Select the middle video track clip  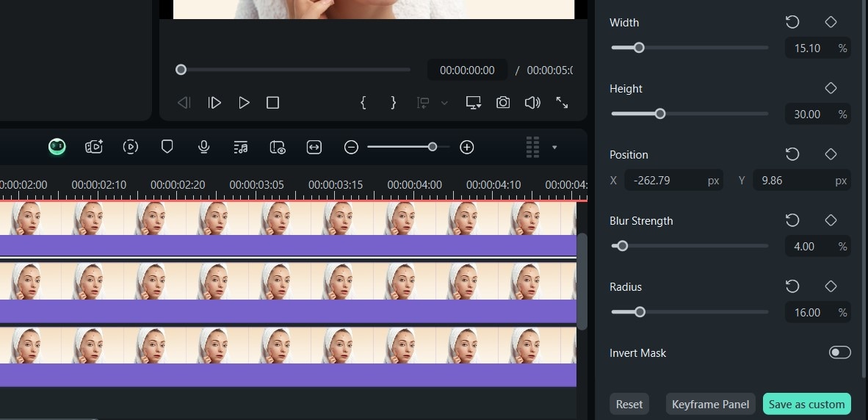point(288,292)
